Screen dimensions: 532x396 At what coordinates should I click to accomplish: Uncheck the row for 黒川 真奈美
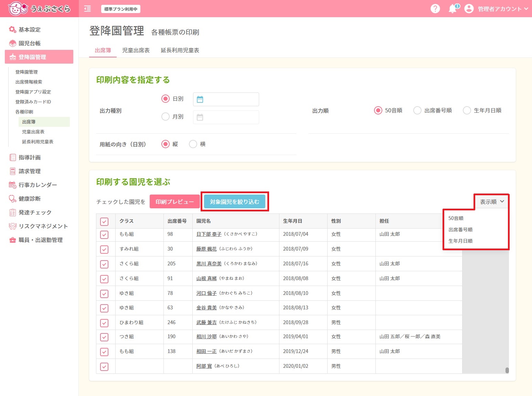click(x=104, y=264)
